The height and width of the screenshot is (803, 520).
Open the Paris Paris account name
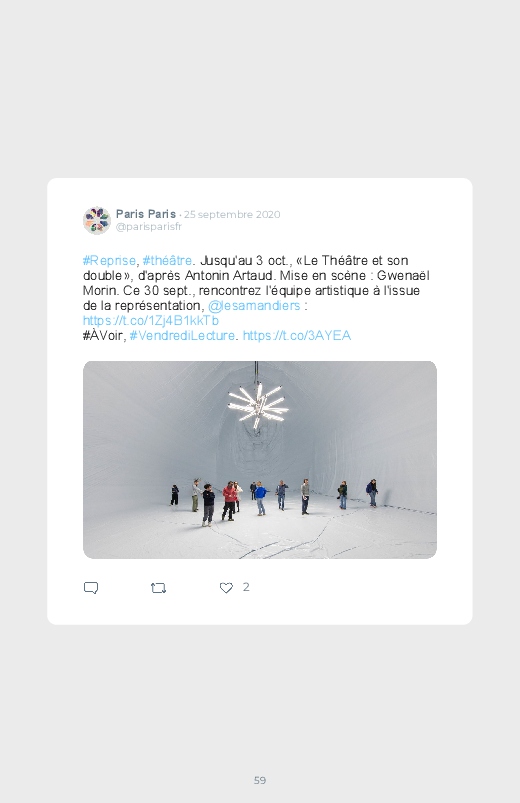pyautogui.click(x=145, y=214)
